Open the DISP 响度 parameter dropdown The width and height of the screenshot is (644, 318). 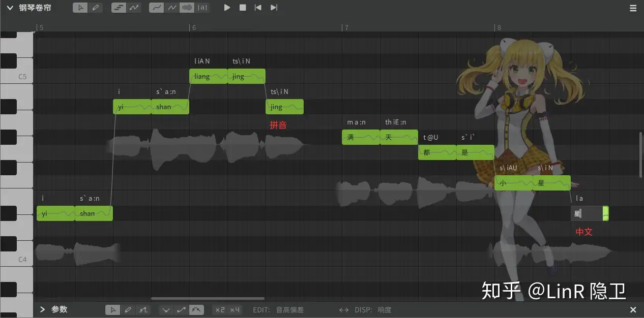[x=385, y=309]
